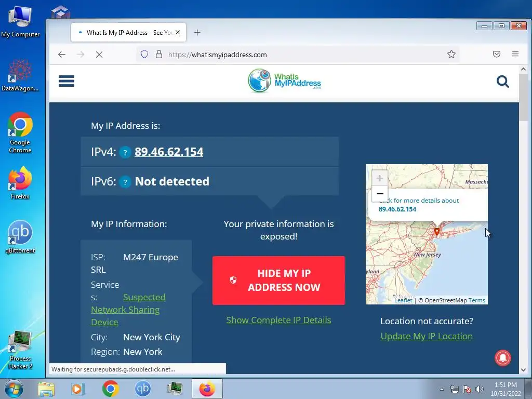Open the Pocket save icon in toolbar
Image resolution: width=532 pixels, height=399 pixels.
(x=497, y=54)
